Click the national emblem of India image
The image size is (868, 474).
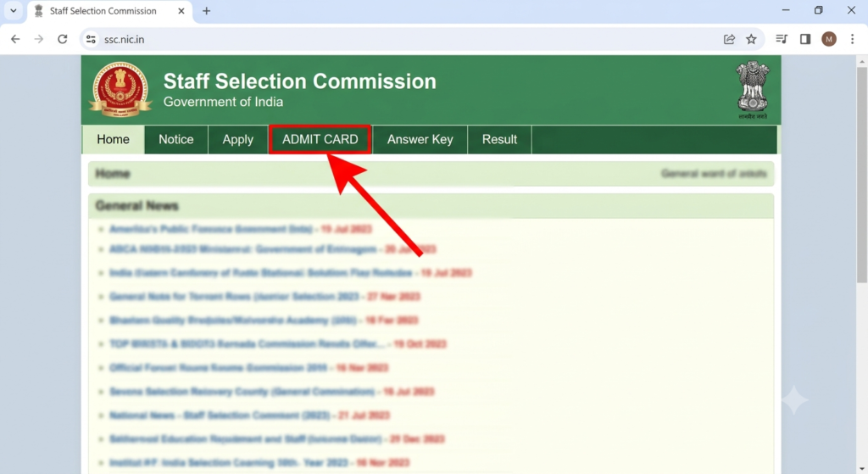tap(753, 90)
